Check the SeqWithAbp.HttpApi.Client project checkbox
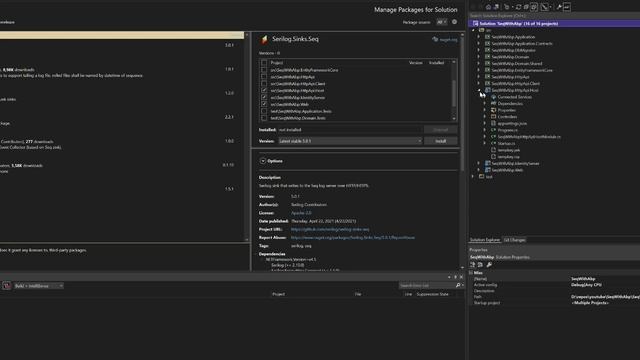 (264, 84)
